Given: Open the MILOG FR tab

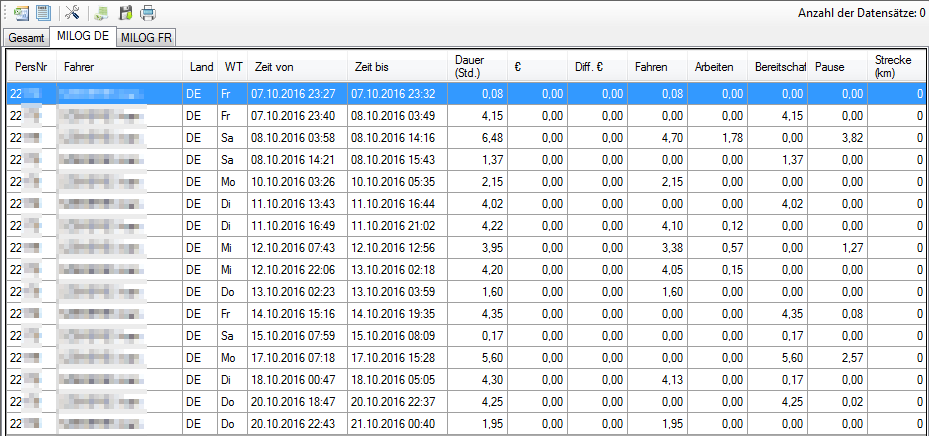Looking at the screenshot, I should tap(146, 38).
